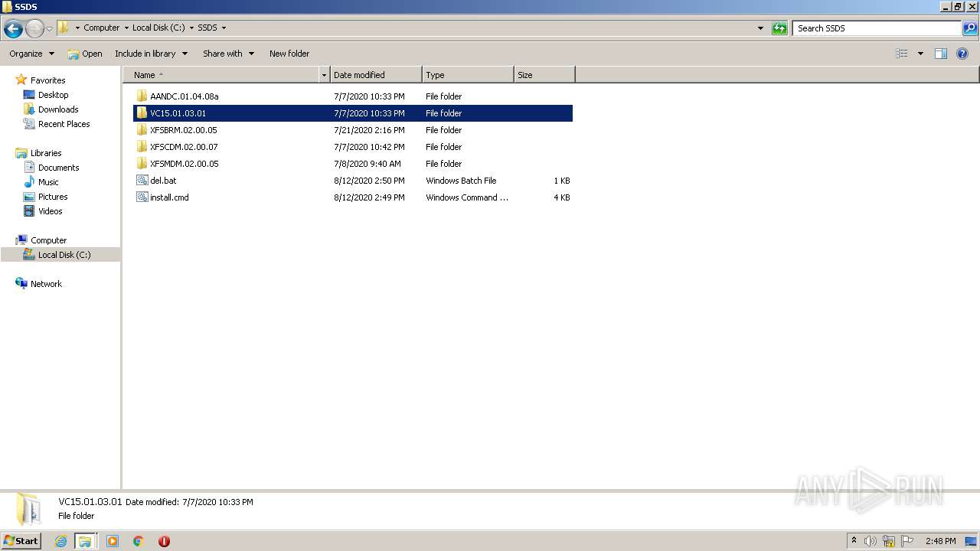Open Desktop in Favorites
This screenshot has width=980, height=551.
pyautogui.click(x=53, y=95)
